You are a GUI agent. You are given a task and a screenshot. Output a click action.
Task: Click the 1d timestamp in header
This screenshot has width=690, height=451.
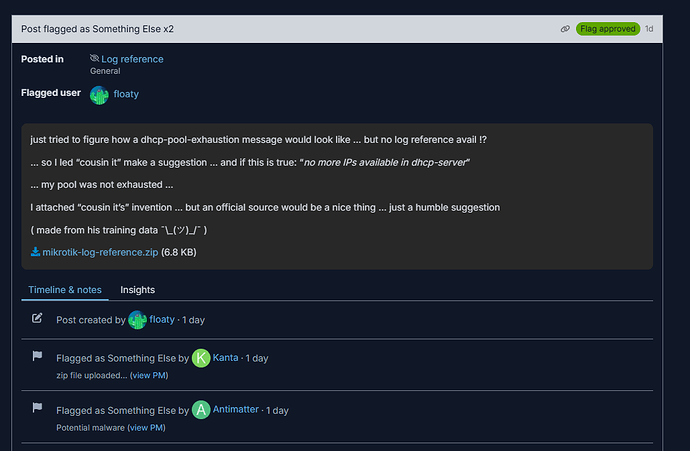649,29
